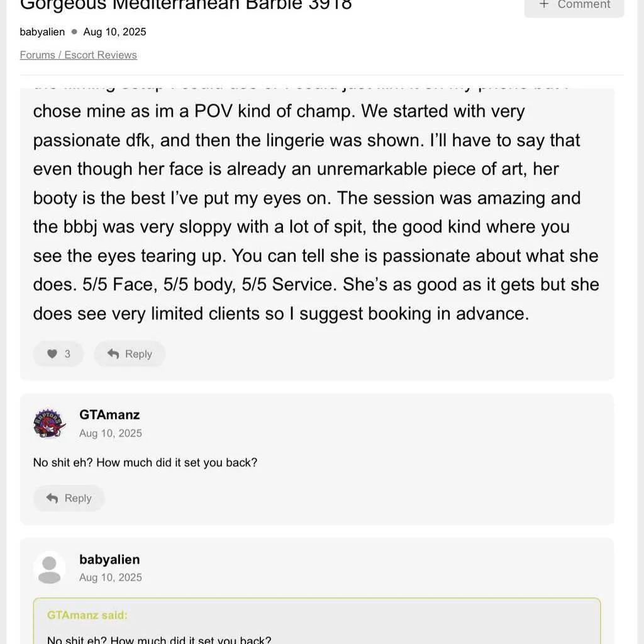Click the date under GTAmanz's username
644x644 pixels.
click(111, 433)
